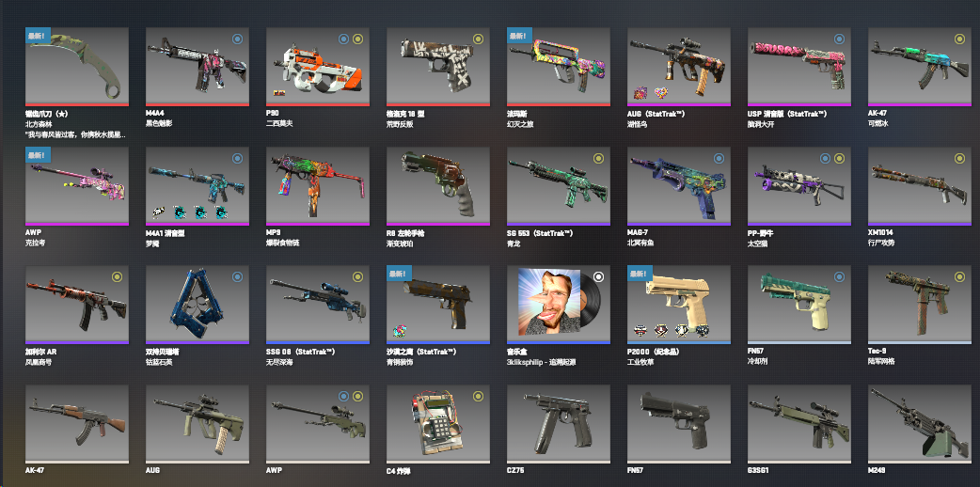Click the yellow T badge on C4 bomb tile
The image size is (980, 487).
478,396
